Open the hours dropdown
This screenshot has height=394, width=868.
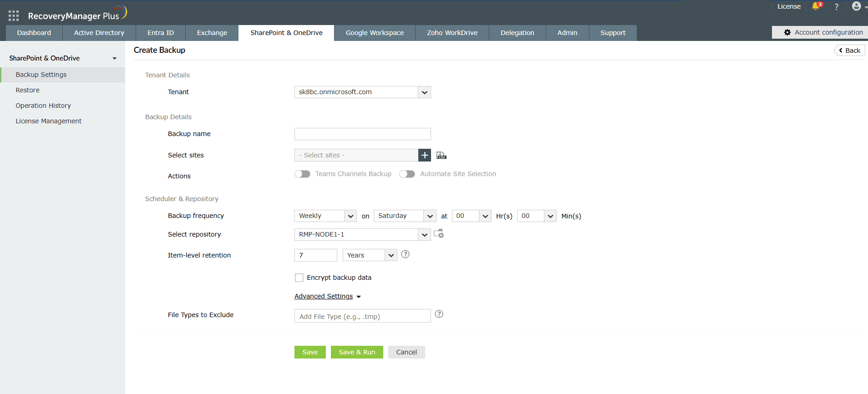pyautogui.click(x=472, y=216)
